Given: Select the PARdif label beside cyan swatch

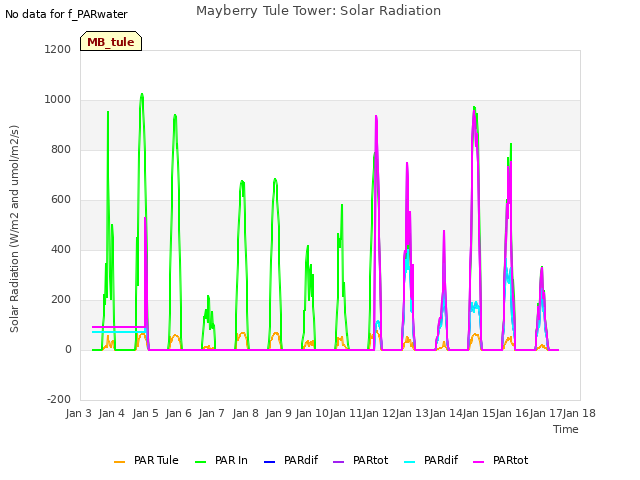Looking at the screenshot, I should click(441, 460).
